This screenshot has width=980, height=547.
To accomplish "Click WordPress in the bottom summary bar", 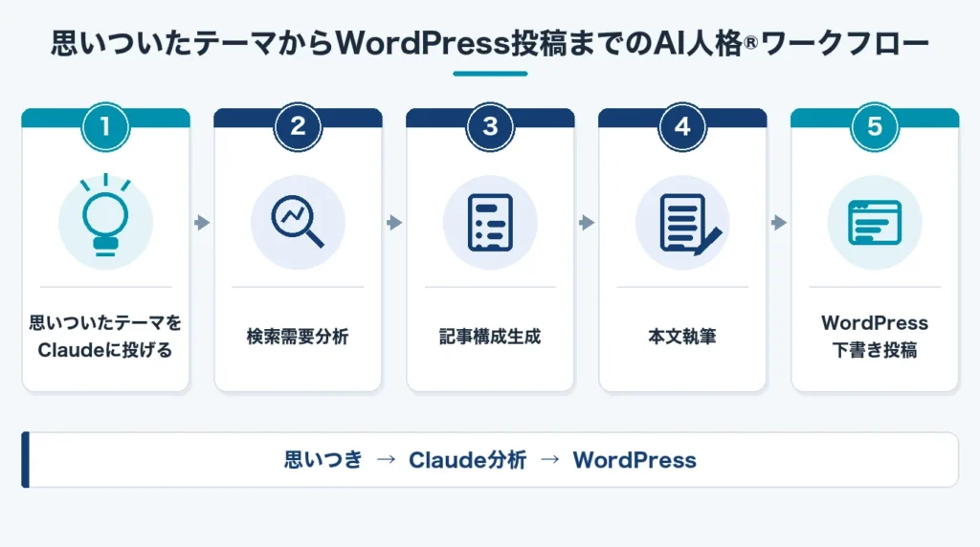I will (635, 460).
